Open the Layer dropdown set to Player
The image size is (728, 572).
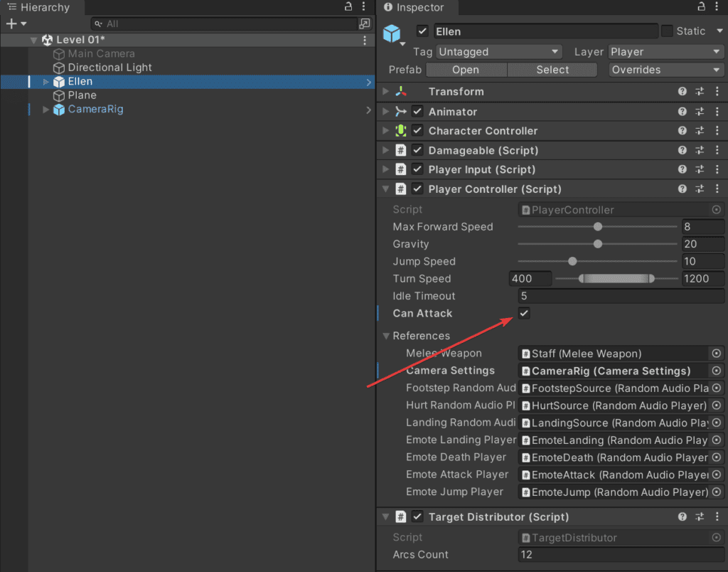pyautogui.click(x=665, y=51)
